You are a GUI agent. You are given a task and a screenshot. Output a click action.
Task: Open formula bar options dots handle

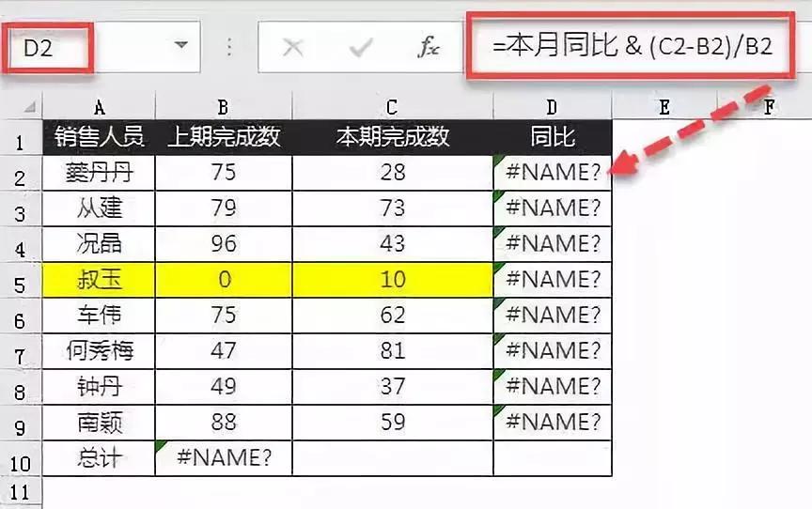(229, 47)
